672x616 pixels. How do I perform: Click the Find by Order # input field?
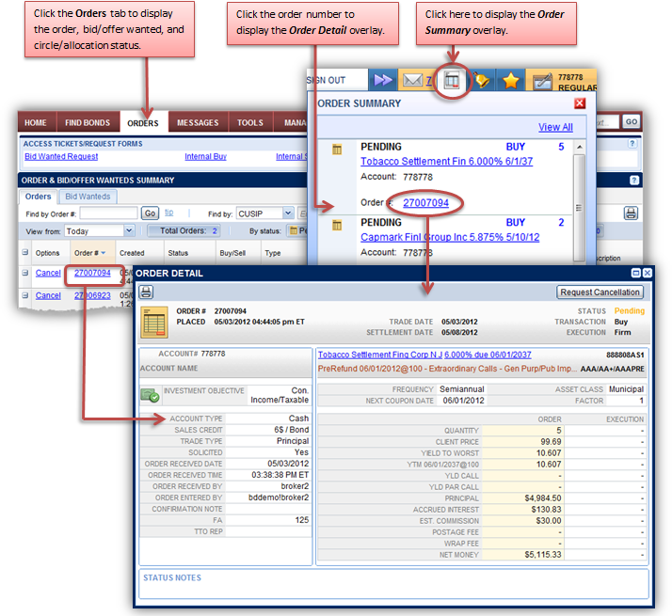pos(107,213)
